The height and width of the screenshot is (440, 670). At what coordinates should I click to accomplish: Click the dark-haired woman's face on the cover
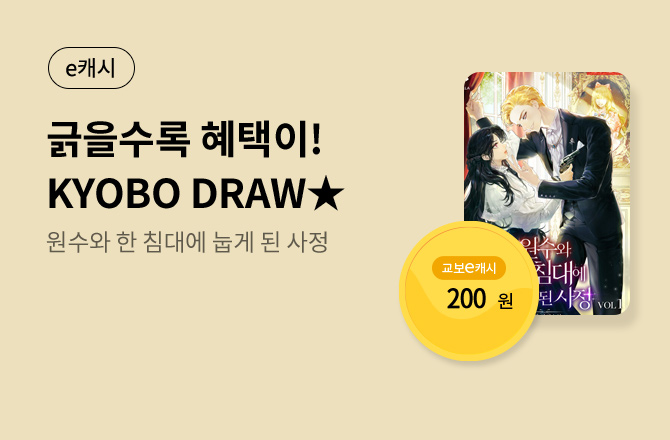[502, 153]
